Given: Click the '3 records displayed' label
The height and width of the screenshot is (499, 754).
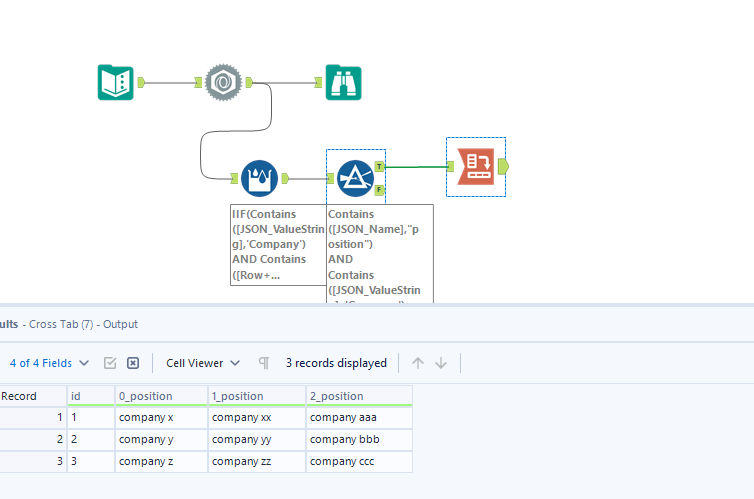Looking at the screenshot, I should point(336,363).
